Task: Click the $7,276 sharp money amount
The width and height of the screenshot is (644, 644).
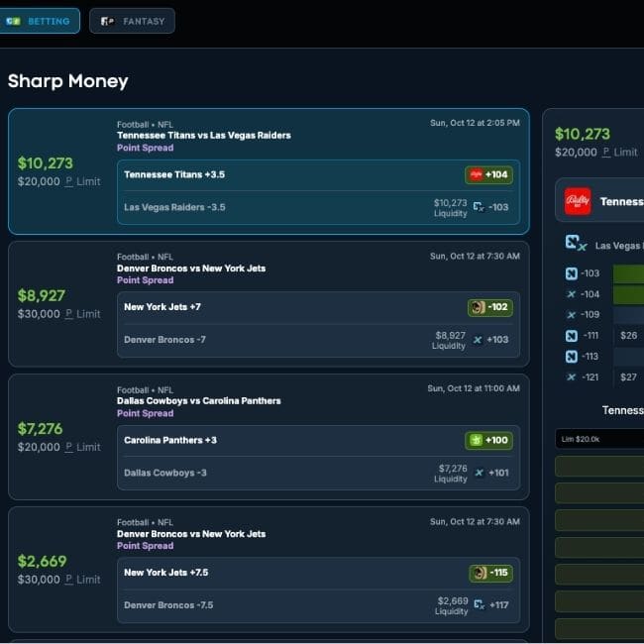Action: tap(40, 429)
